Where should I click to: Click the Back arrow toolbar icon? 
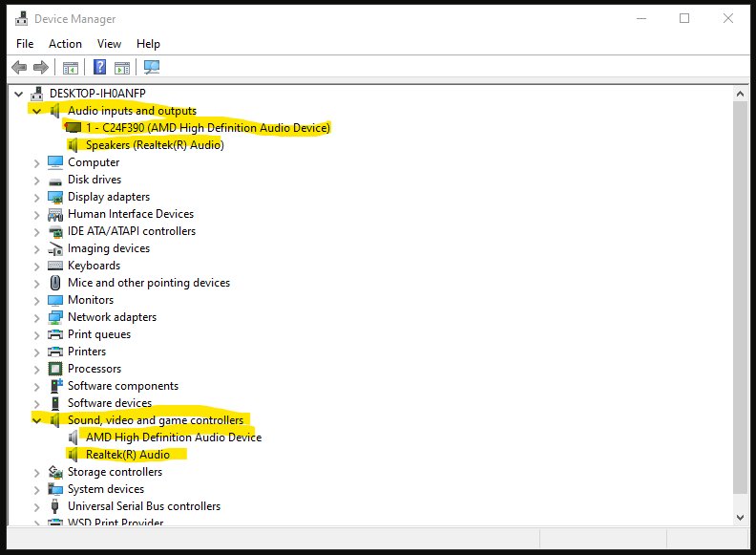[x=19, y=67]
